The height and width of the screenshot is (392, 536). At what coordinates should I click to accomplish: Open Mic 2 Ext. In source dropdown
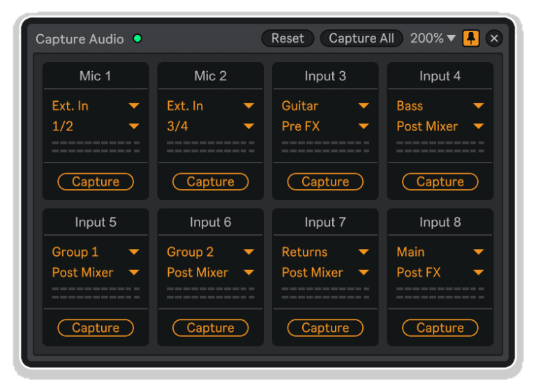click(x=211, y=105)
